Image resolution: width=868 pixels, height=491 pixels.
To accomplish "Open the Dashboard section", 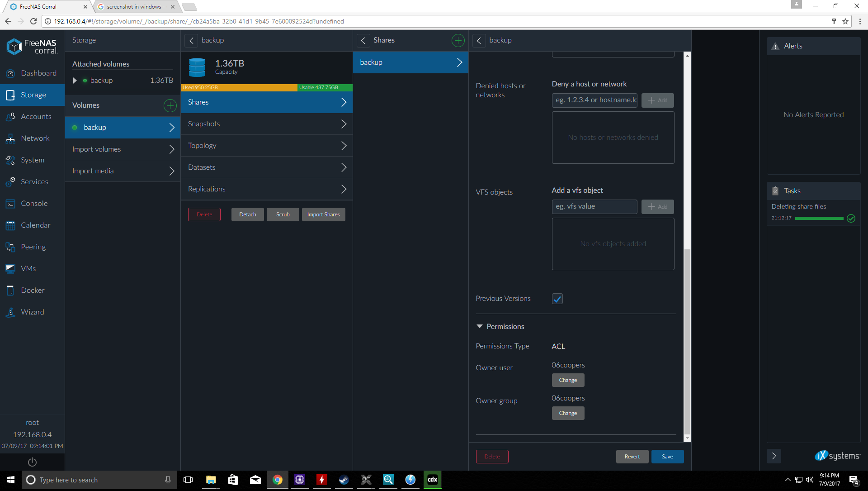I will click(x=32, y=73).
